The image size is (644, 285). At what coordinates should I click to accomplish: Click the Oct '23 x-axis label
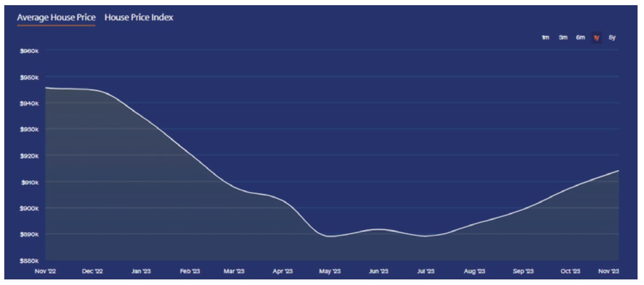(571, 271)
